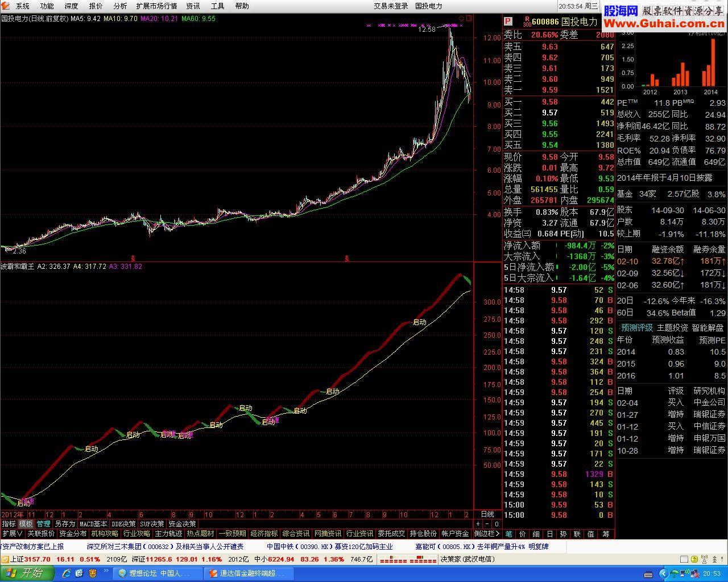The height and width of the screenshot is (582, 728).
Task: Click the R300 margin marker icon
Action: [527, 22]
